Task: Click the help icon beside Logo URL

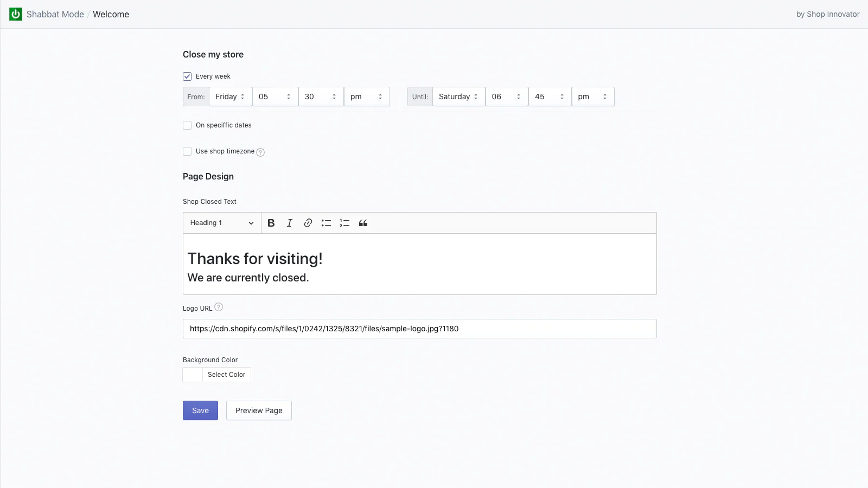Action: pyautogui.click(x=219, y=307)
